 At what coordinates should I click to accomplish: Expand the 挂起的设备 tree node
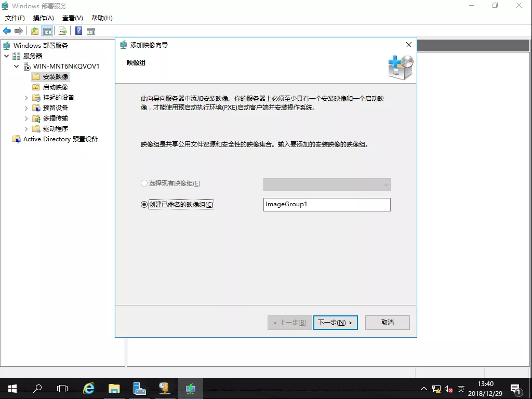[x=26, y=98]
